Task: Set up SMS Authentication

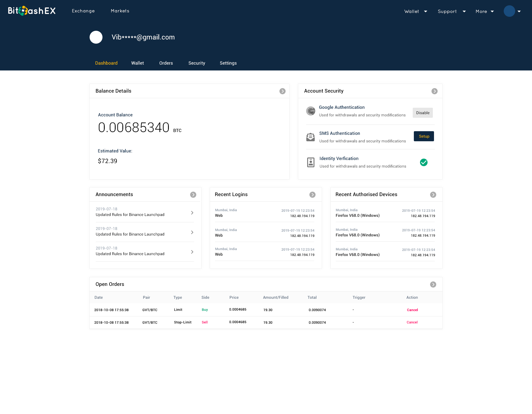Action: tap(424, 136)
